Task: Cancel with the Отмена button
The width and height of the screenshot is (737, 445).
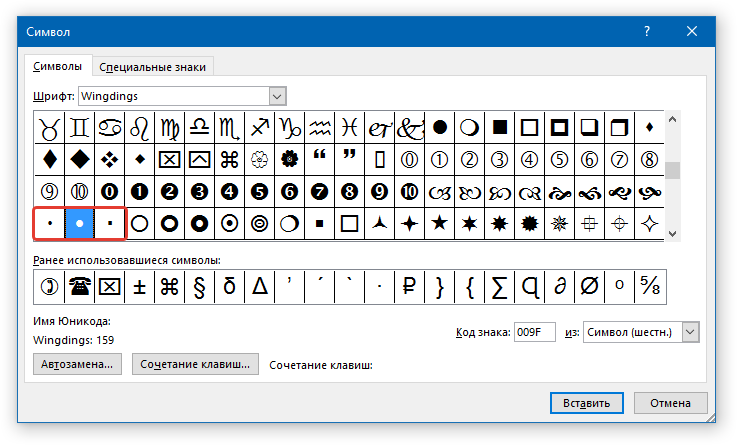Action: [x=670, y=403]
